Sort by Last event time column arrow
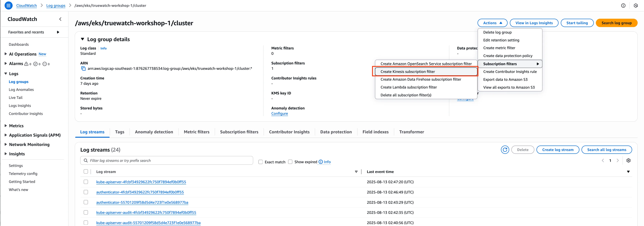The height and width of the screenshot is (226, 644). tap(628, 172)
